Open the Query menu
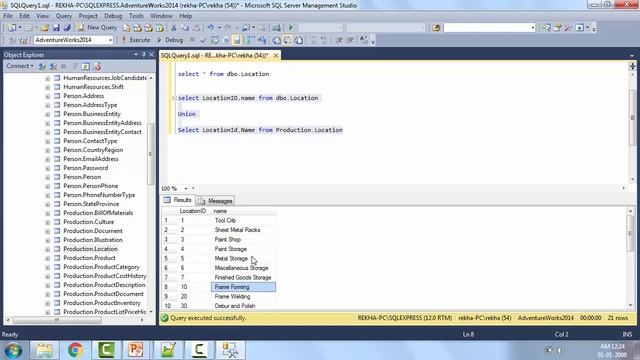 click(64, 16)
